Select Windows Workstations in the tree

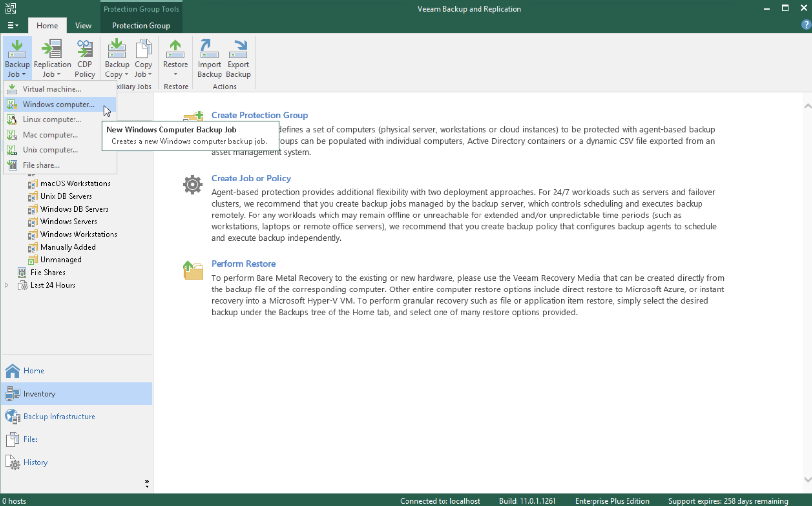pos(79,234)
